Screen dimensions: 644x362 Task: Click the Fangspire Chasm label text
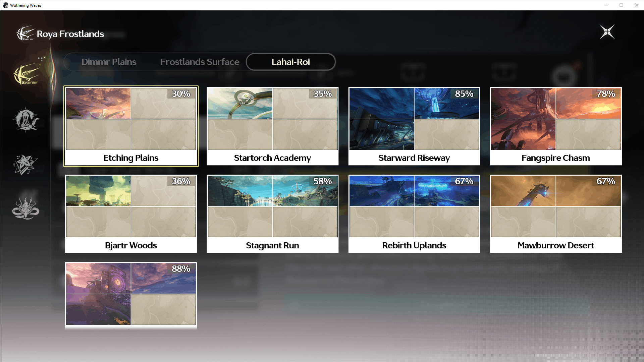click(x=555, y=158)
